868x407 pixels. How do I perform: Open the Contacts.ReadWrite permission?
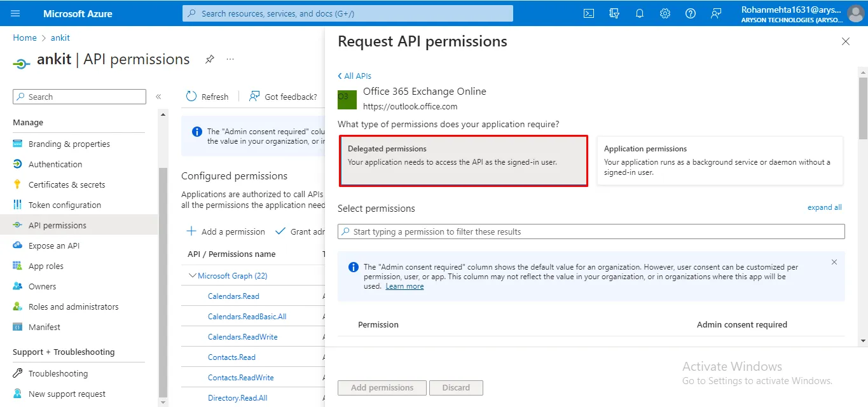240,377
